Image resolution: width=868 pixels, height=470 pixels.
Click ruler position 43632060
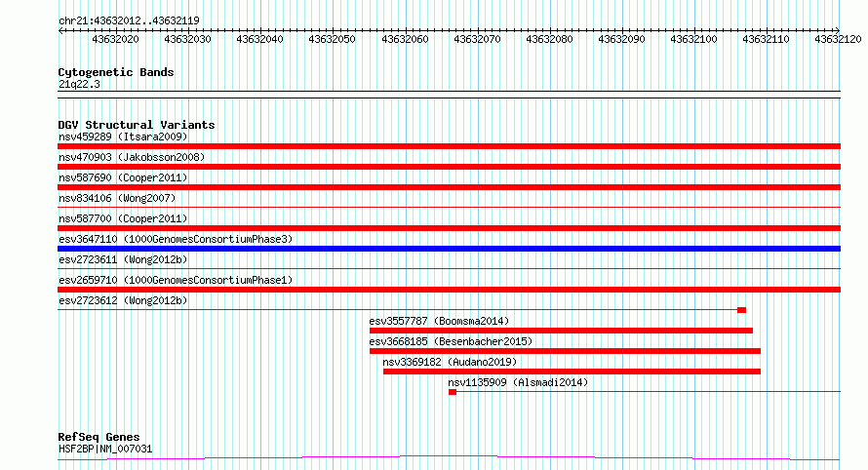click(405, 39)
